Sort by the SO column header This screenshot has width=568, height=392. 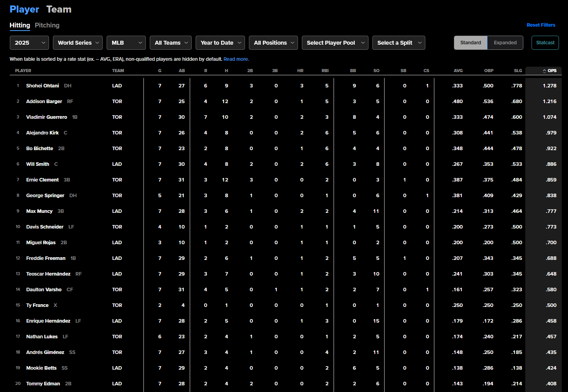[376, 71]
